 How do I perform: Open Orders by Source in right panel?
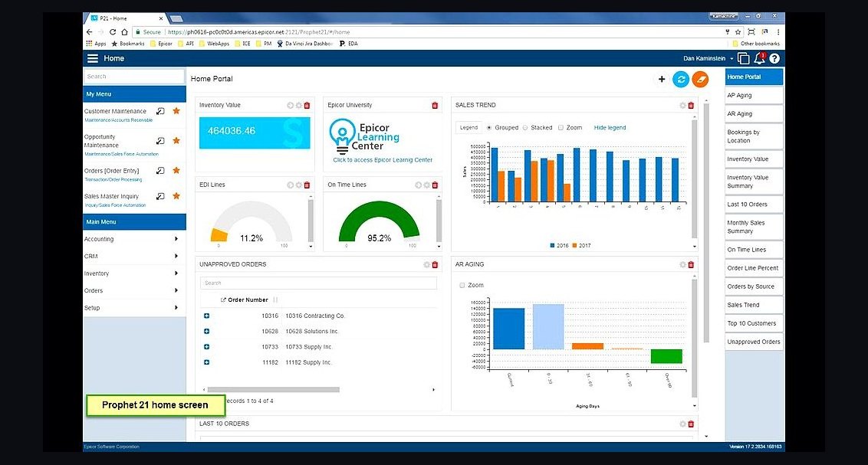click(x=754, y=287)
